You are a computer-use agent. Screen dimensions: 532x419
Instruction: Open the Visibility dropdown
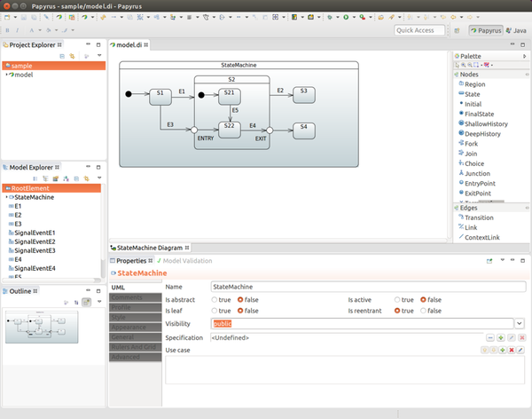click(x=520, y=324)
